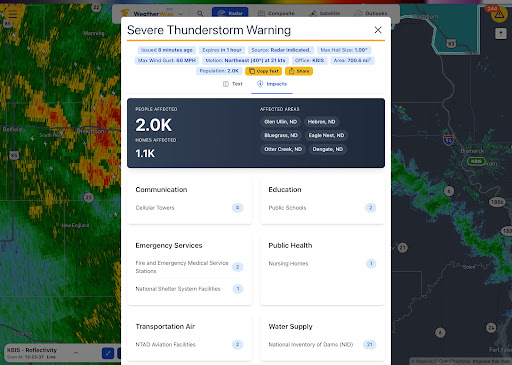Click the Public Schools row
Image resolution: width=512 pixels, height=365 pixels.
coord(322,208)
